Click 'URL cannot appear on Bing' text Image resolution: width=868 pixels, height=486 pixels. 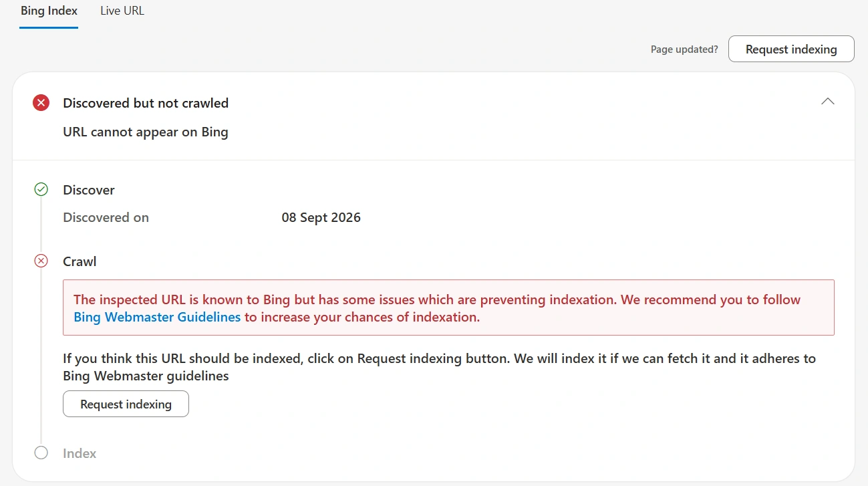click(146, 132)
